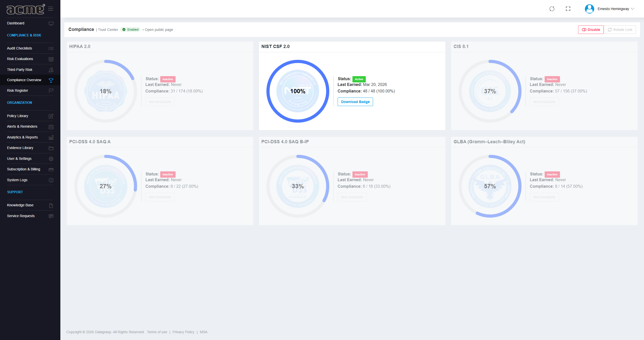644x340 pixels.
Task: Click the refresh icon in the header
Action: [552, 9]
